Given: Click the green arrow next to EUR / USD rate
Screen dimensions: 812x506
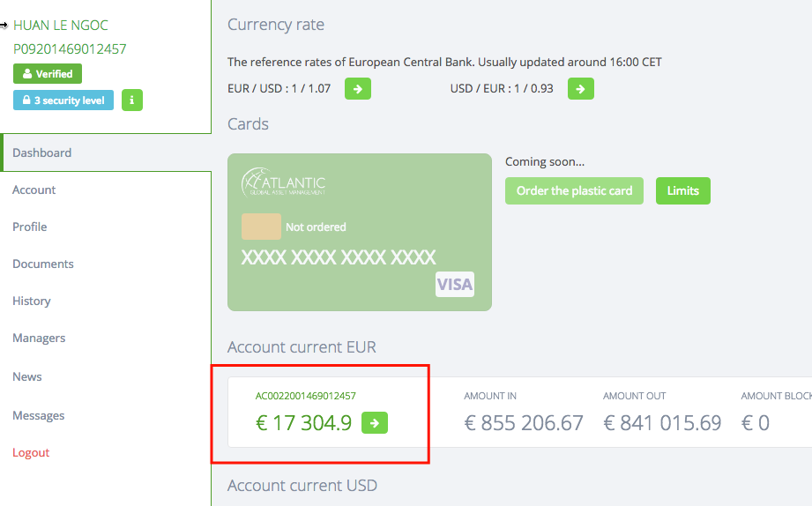Looking at the screenshot, I should [x=358, y=88].
